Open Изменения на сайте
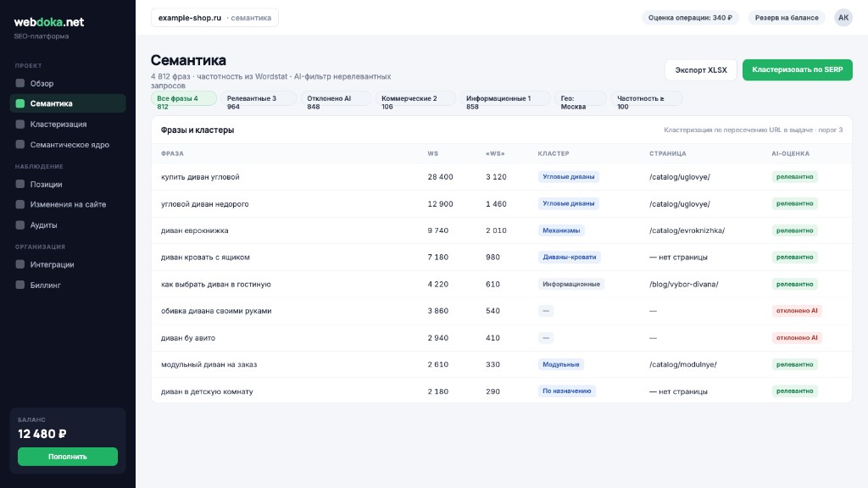The width and height of the screenshot is (868, 488). tap(68, 204)
